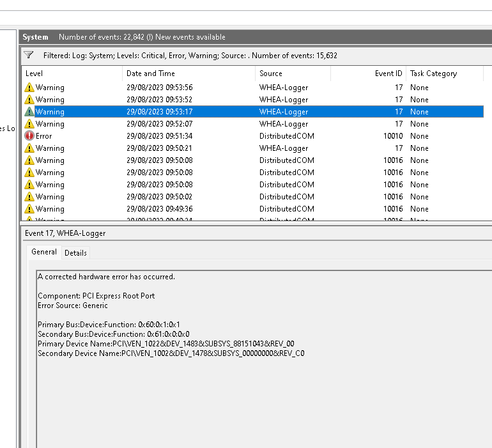Click warning icon for 09:53:52 event

coord(29,100)
